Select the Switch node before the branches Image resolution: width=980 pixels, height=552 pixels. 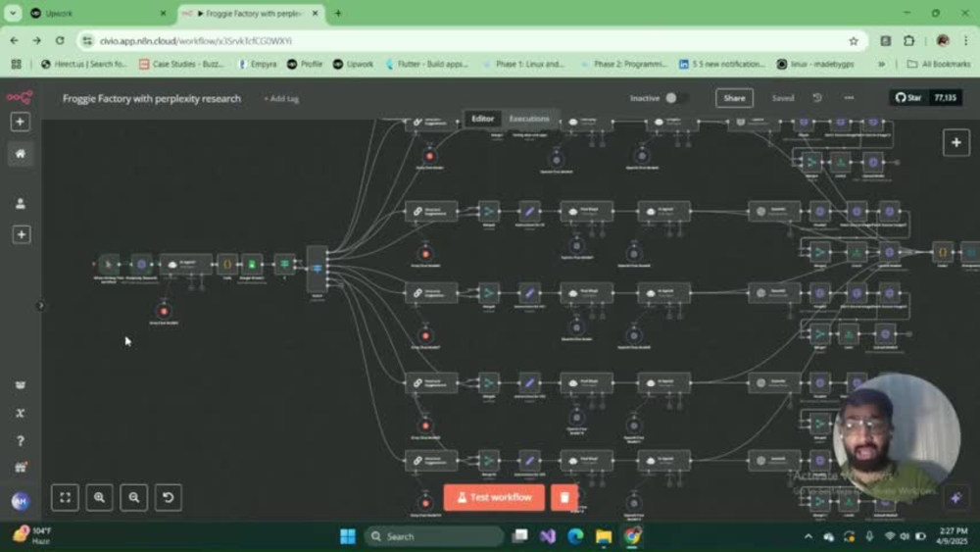(317, 269)
